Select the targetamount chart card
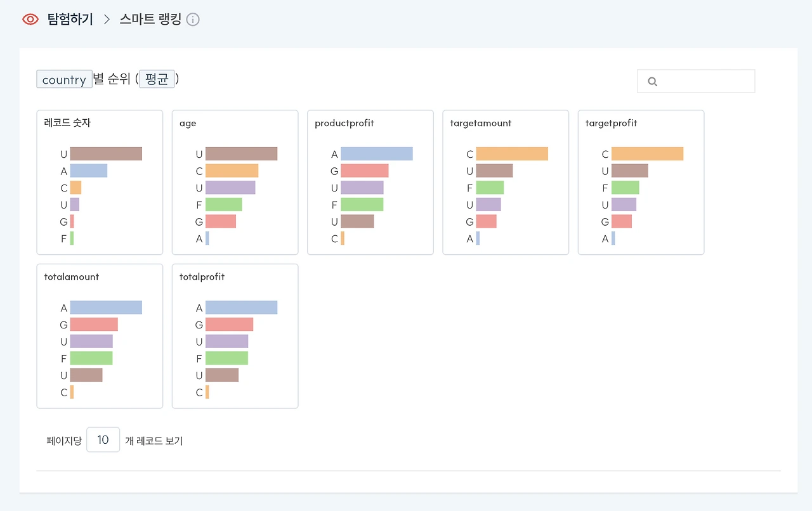Viewport: 812px width, 511px height. (x=506, y=183)
